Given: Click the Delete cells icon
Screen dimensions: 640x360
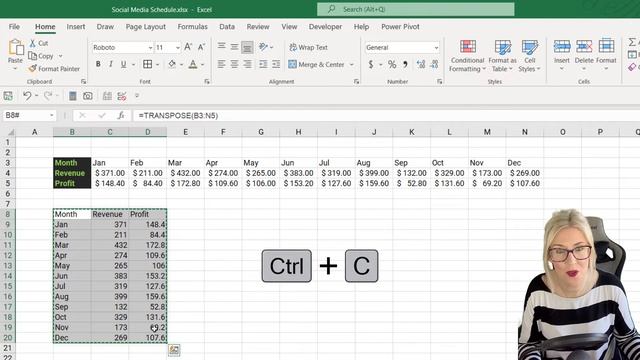Looking at the screenshot, I should pyautogui.click(x=584, y=47).
